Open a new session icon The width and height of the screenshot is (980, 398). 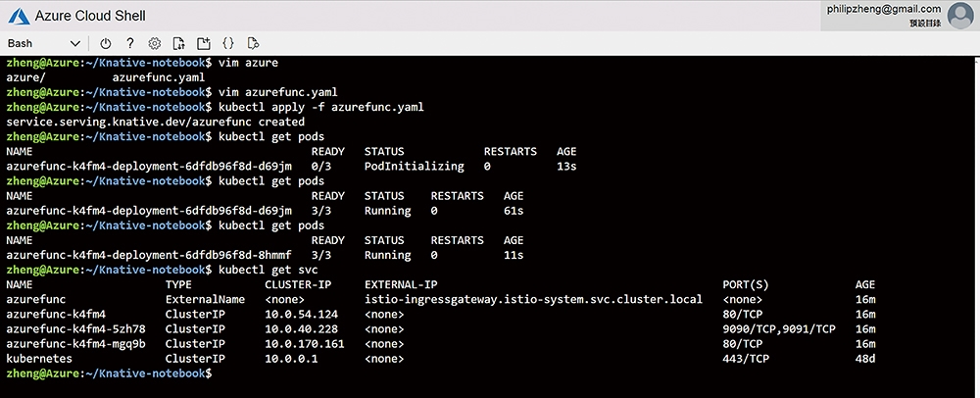(x=203, y=43)
